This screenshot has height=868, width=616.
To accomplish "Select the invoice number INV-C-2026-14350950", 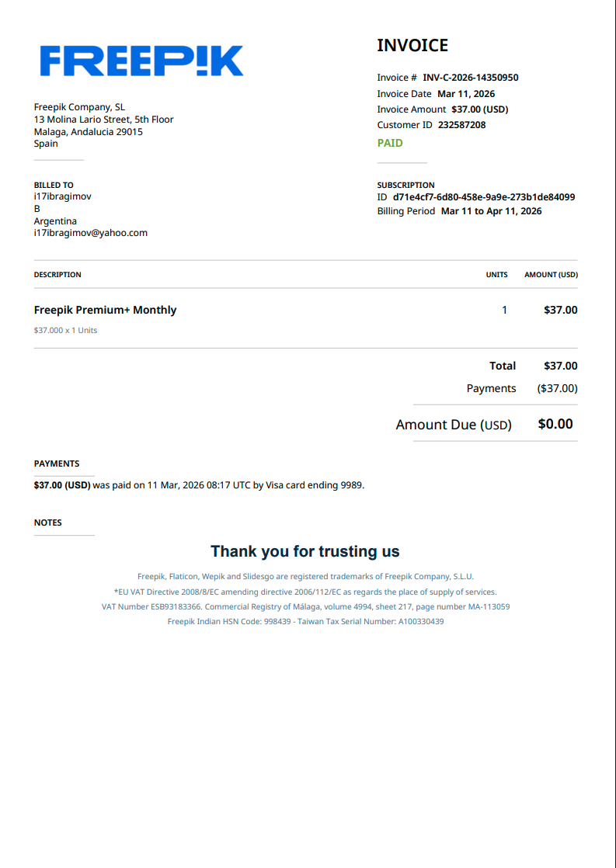I will click(x=471, y=78).
